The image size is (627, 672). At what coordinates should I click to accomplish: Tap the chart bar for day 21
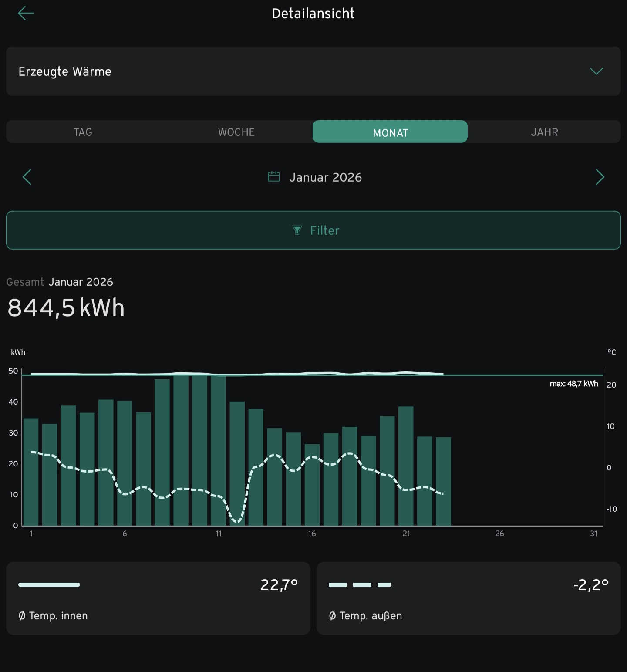pyautogui.click(x=406, y=466)
